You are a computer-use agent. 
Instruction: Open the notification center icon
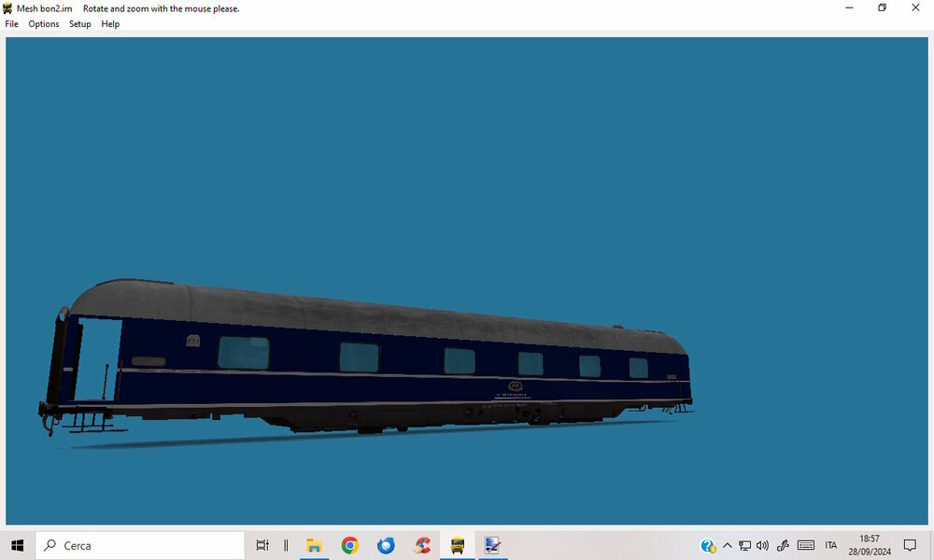tap(910, 545)
